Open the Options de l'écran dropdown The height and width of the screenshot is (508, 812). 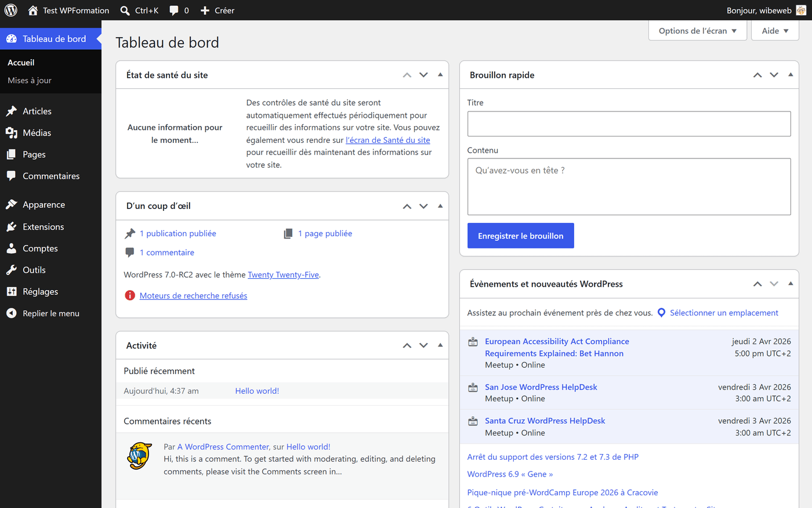pyautogui.click(x=697, y=30)
